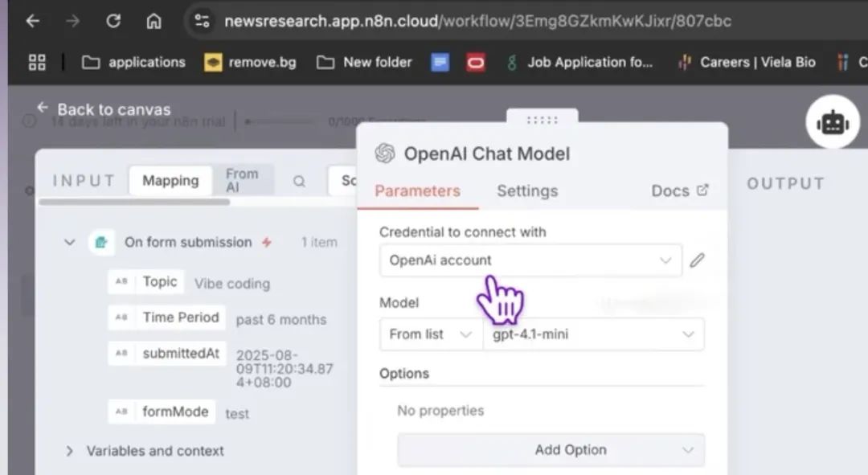Reload the page
Image resolution: width=868 pixels, height=475 pixels.
coord(113,21)
